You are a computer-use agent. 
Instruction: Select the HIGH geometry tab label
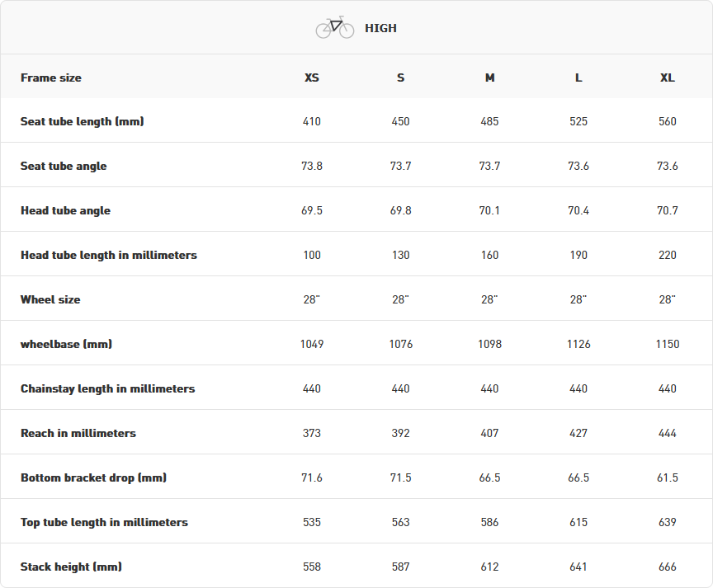click(x=380, y=28)
